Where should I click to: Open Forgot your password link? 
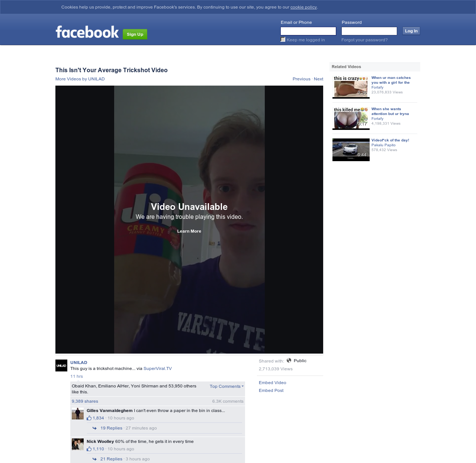pyautogui.click(x=364, y=40)
